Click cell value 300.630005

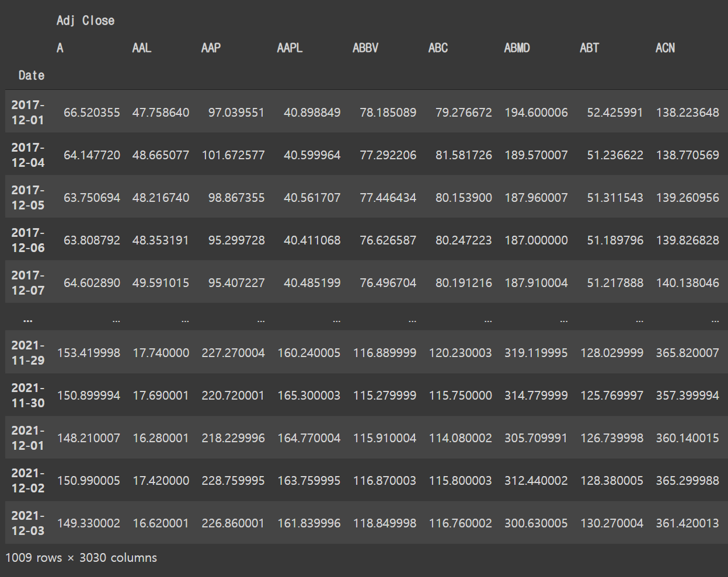536,523
